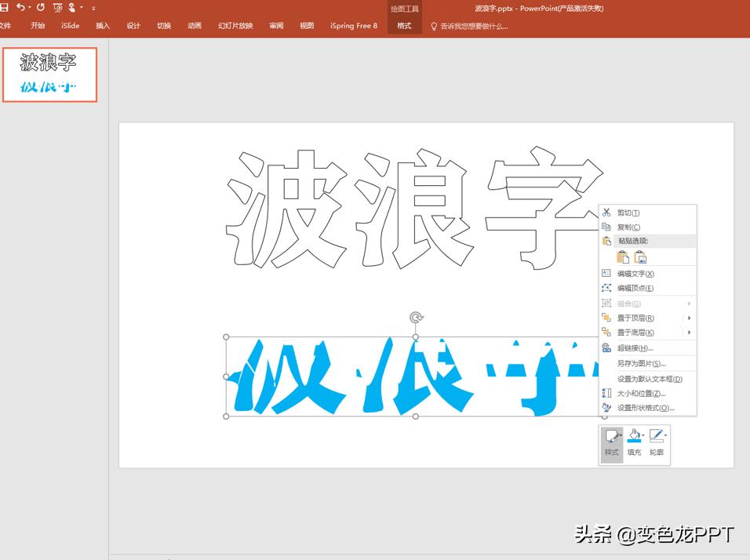This screenshot has width=750, height=560.
Task: Switch to the 格式 (Format) ribbon tab
Action: pos(404,25)
